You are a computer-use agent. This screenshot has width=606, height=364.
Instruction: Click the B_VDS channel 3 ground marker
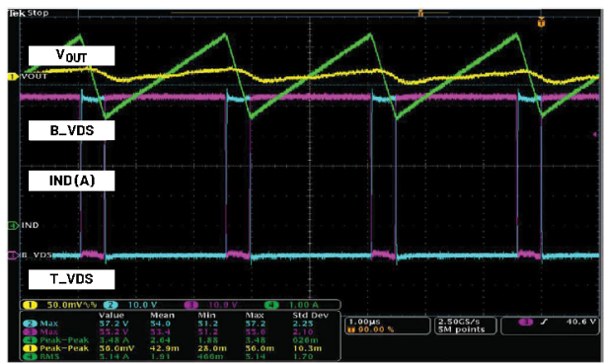[13, 255]
